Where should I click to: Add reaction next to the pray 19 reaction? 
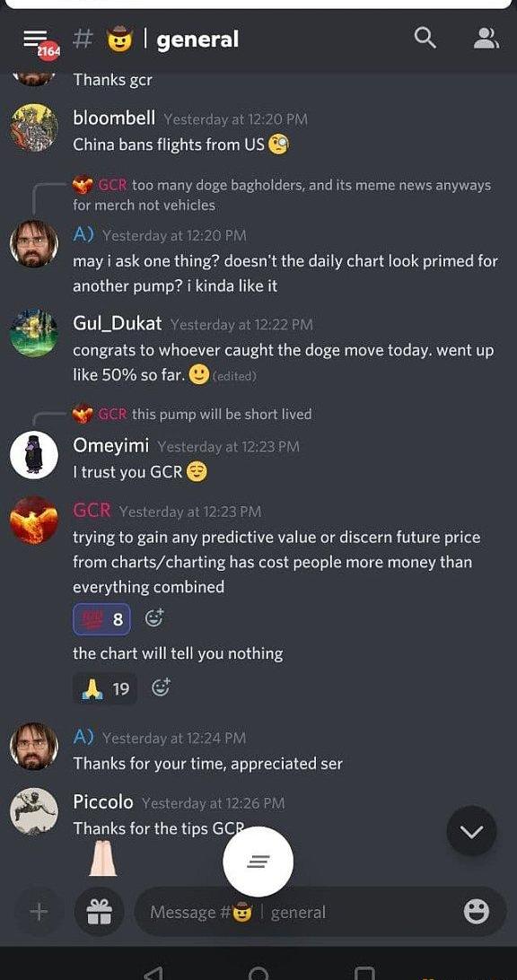[x=162, y=688]
